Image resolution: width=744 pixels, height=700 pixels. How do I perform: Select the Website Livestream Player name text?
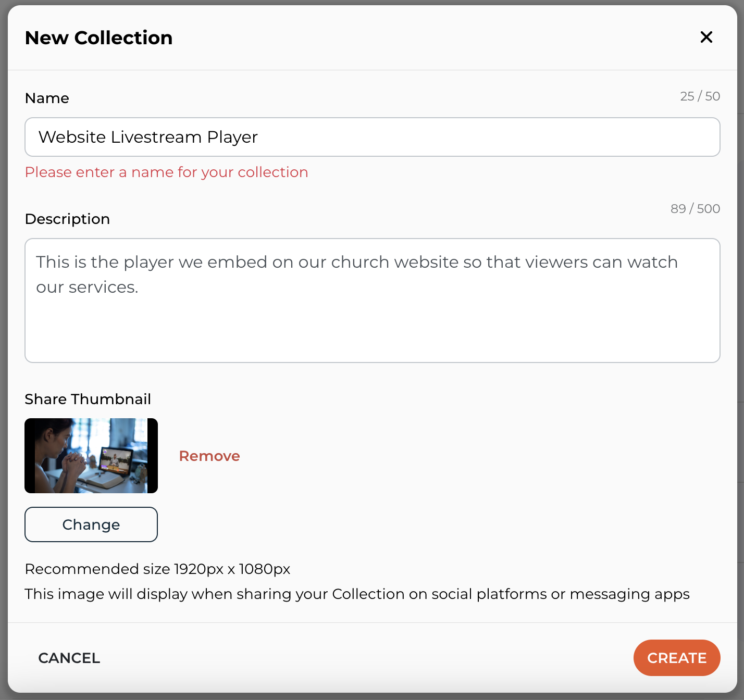coord(147,137)
